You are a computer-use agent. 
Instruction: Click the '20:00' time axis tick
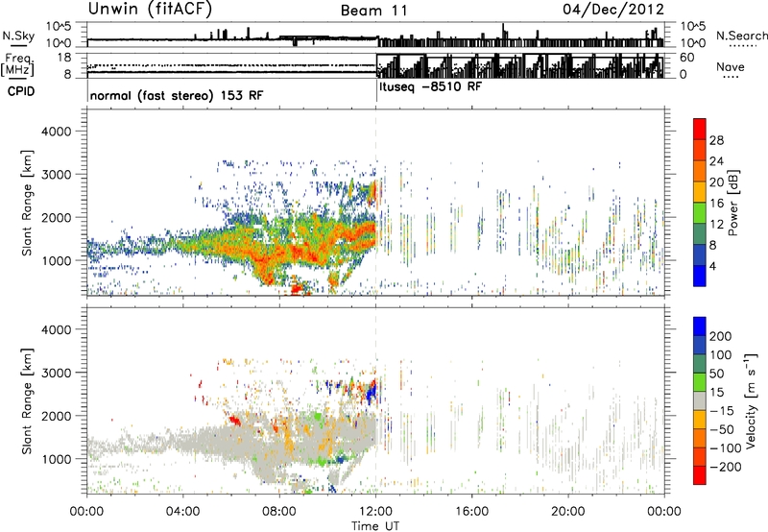pyautogui.click(x=568, y=512)
